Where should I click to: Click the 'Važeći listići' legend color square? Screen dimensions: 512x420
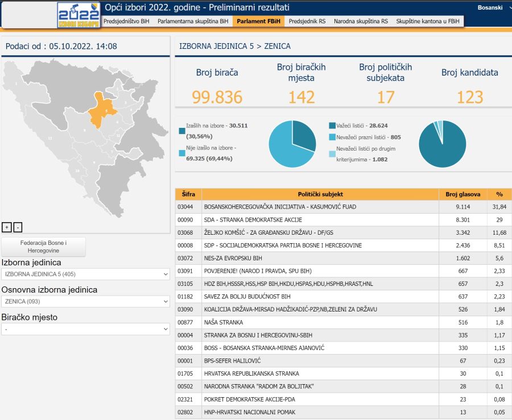pyautogui.click(x=332, y=126)
